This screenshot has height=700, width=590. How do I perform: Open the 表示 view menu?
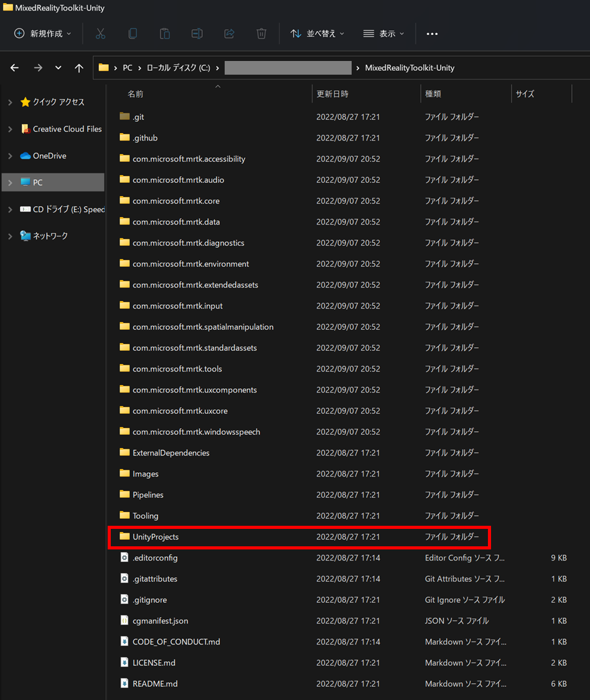383,34
